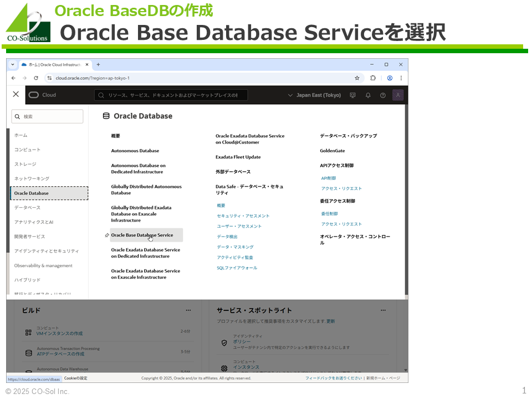
Task: Open データ検出 under Data Safe
Action: pos(227,237)
